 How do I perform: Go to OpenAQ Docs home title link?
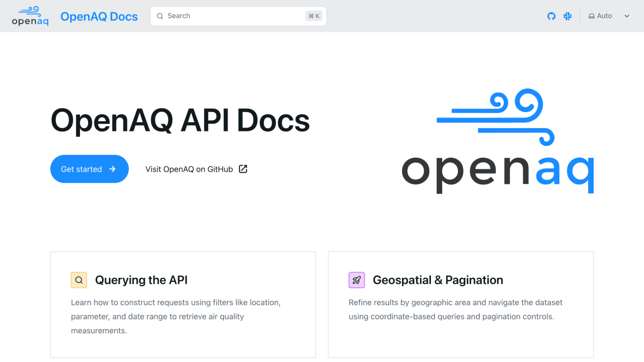click(99, 16)
